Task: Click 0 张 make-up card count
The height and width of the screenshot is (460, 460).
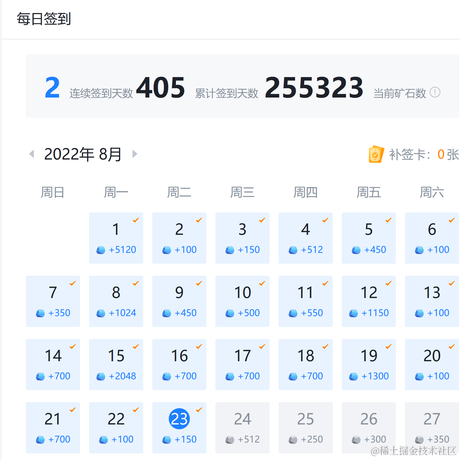Action: (448, 155)
